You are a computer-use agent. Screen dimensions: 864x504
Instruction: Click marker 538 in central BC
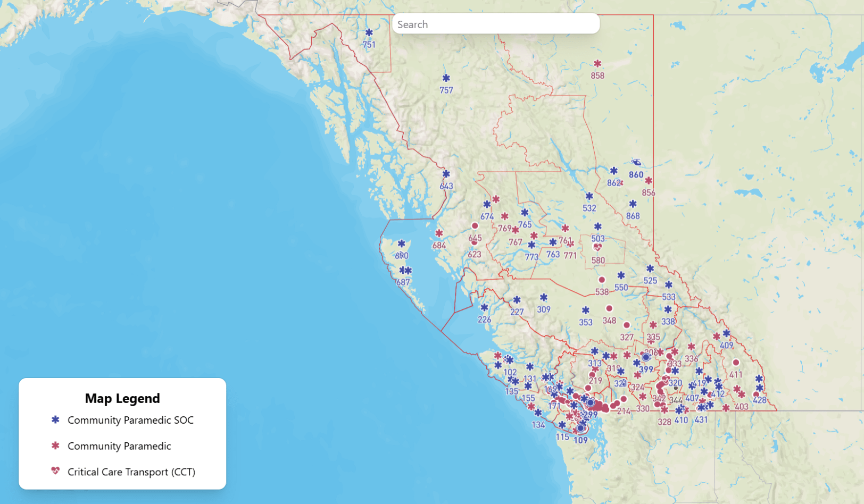pyautogui.click(x=602, y=279)
